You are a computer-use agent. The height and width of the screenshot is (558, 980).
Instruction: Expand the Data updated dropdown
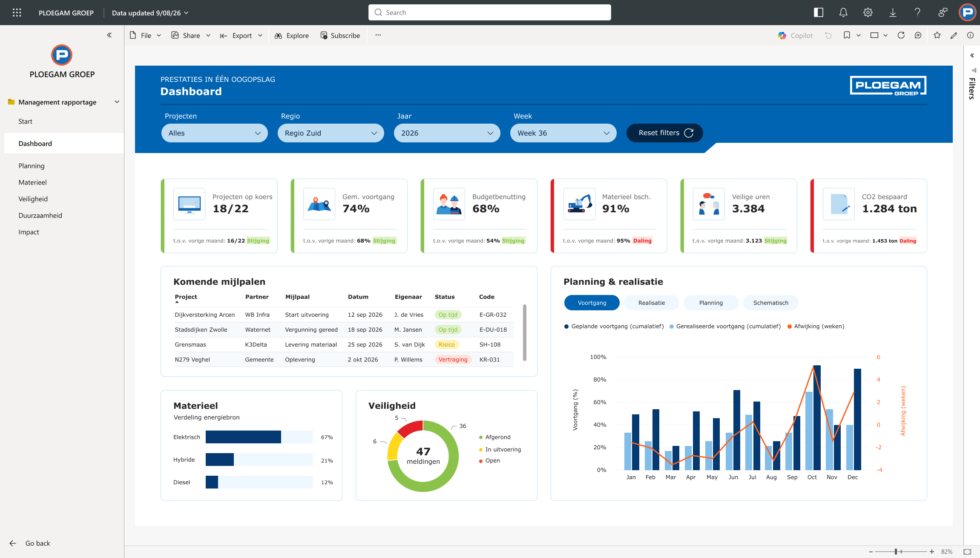click(150, 13)
